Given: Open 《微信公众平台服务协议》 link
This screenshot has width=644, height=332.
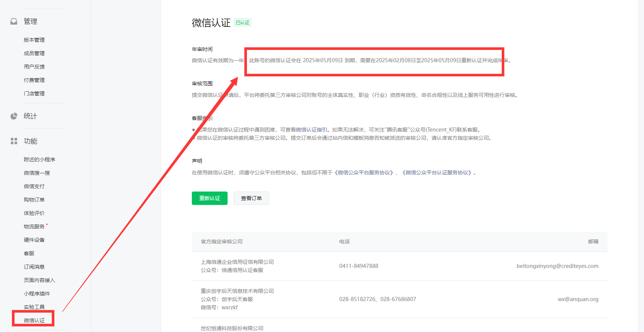Looking at the screenshot, I should click(364, 173).
